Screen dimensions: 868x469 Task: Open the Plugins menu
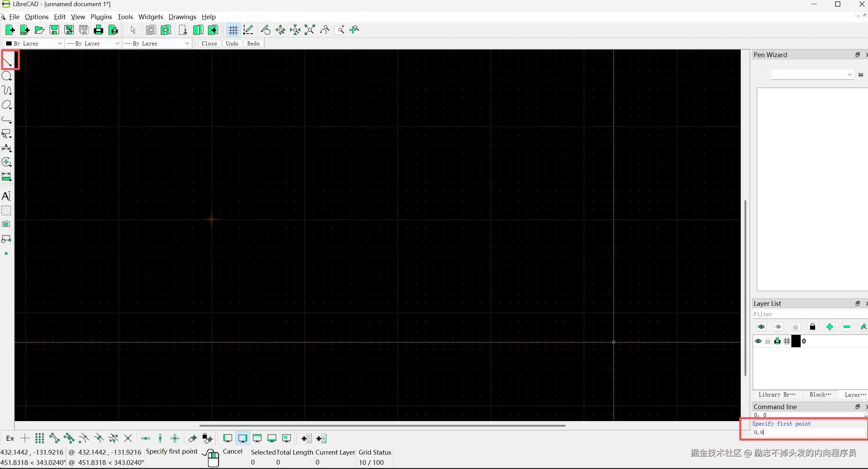(101, 17)
